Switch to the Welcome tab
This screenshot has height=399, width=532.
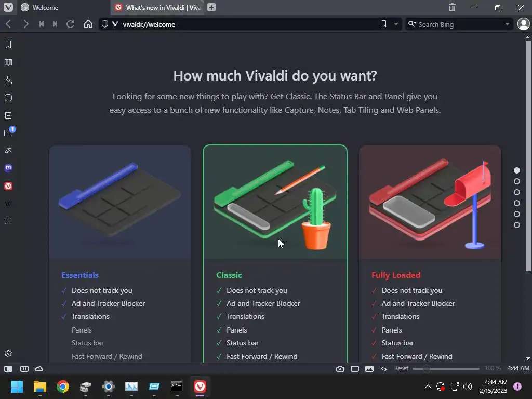(64, 7)
